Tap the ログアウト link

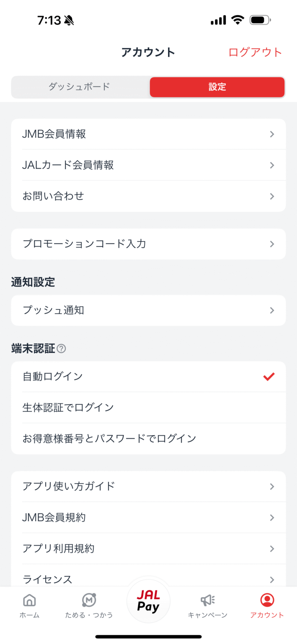point(255,52)
